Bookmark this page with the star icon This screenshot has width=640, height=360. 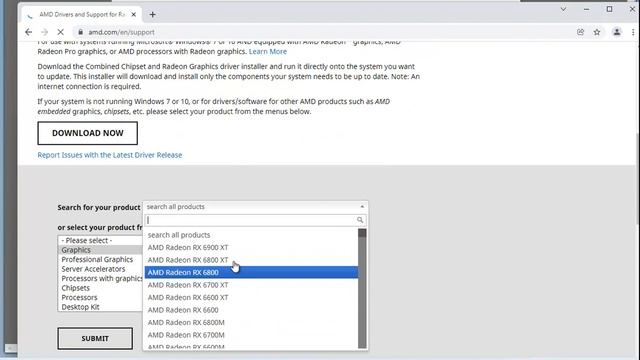[597, 32]
